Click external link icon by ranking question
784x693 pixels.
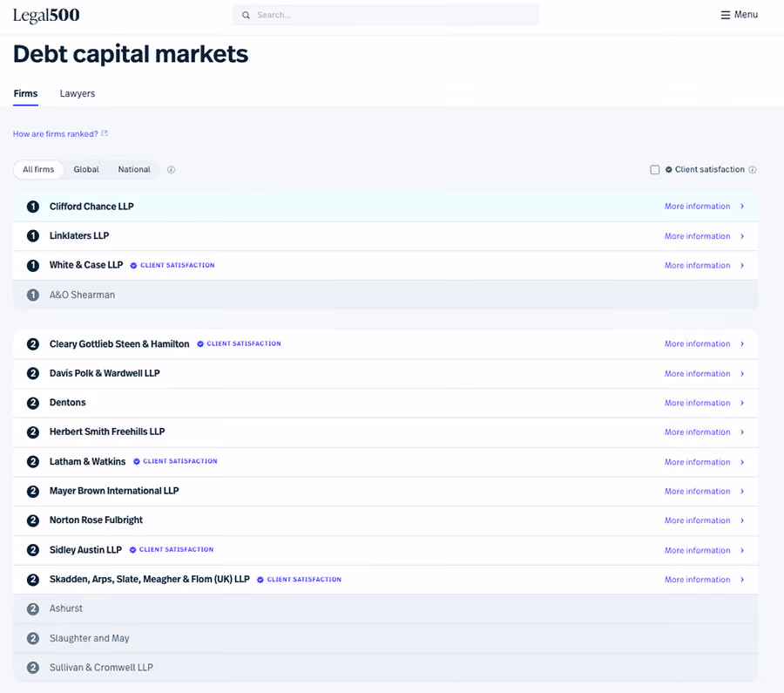pos(105,133)
